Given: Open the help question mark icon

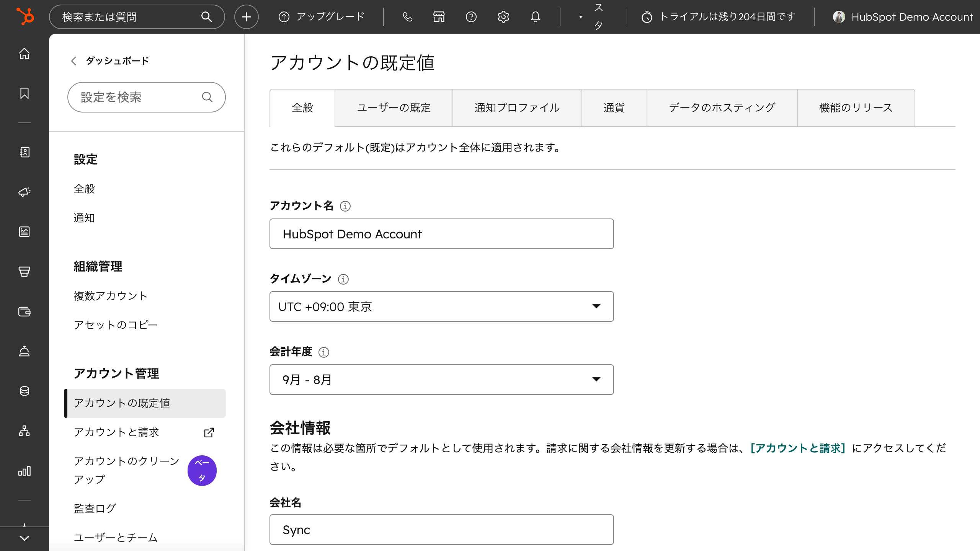Looking at the screenshot, I should (471, 17).
